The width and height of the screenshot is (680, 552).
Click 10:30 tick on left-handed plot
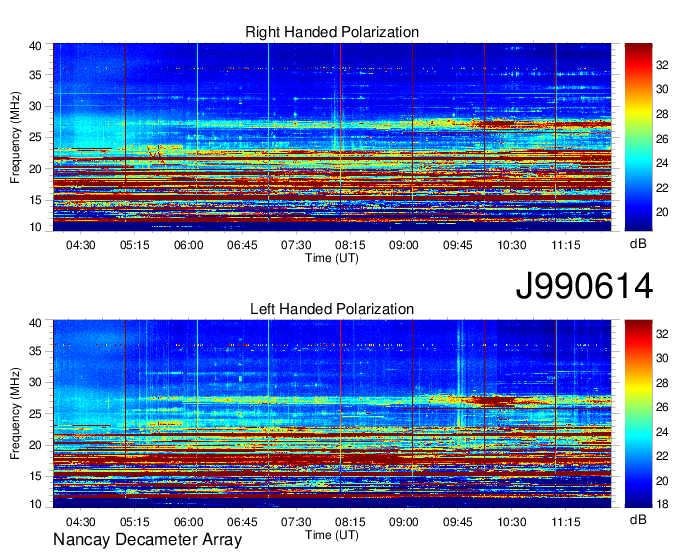[x=512, y=522]
